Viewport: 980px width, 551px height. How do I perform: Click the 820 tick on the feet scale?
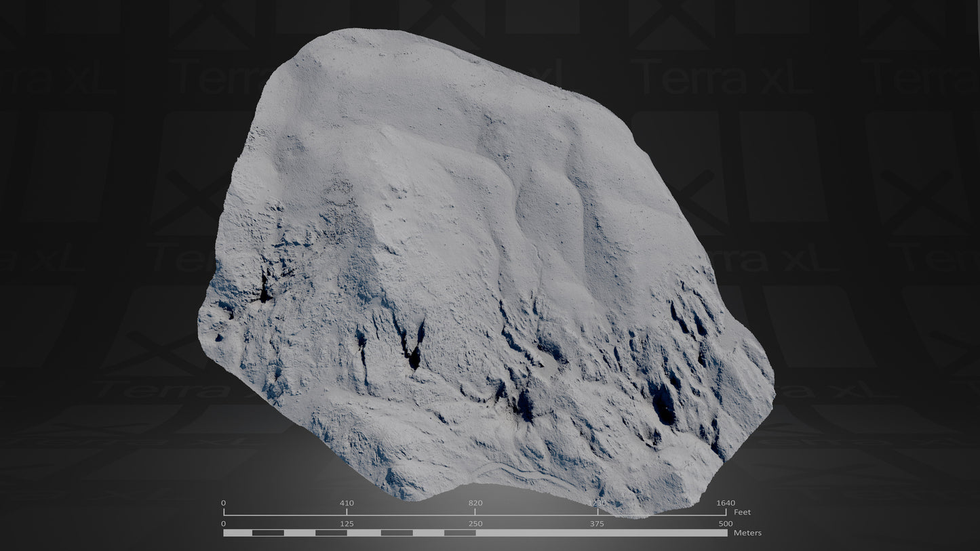[x=475, y=502]
